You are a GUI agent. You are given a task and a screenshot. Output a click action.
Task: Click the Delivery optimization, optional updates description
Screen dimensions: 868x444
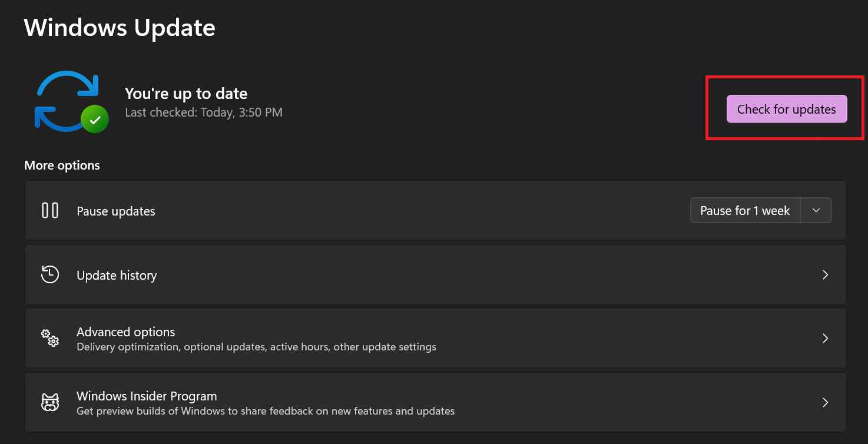[256, 347]
